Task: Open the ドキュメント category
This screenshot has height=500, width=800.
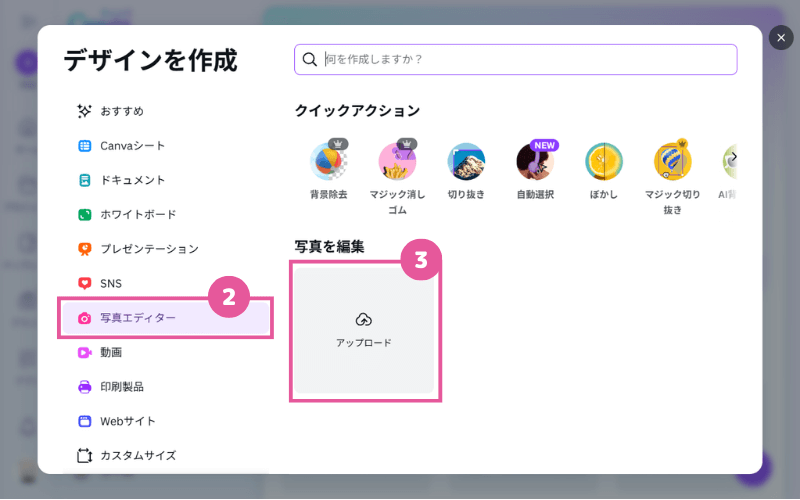Action: point(132,180)
